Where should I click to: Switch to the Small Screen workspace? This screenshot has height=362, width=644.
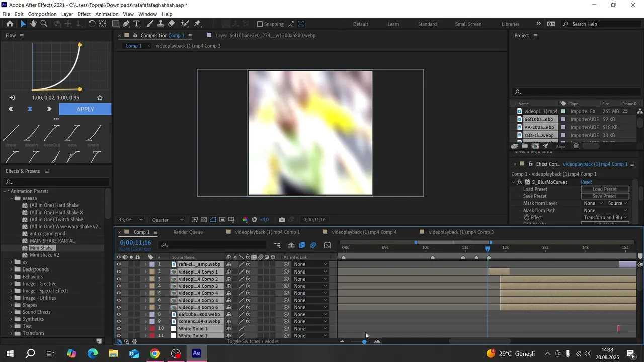[x=468, y=24]
